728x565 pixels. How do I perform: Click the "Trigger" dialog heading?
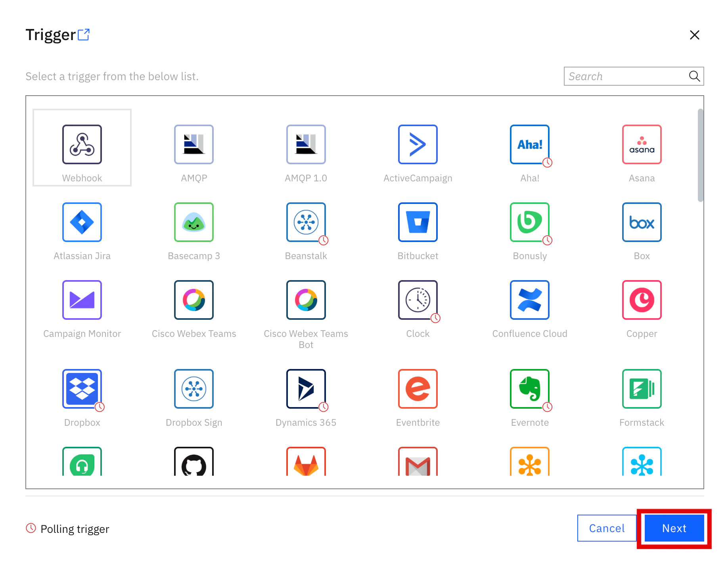click(x=51, y=35)
